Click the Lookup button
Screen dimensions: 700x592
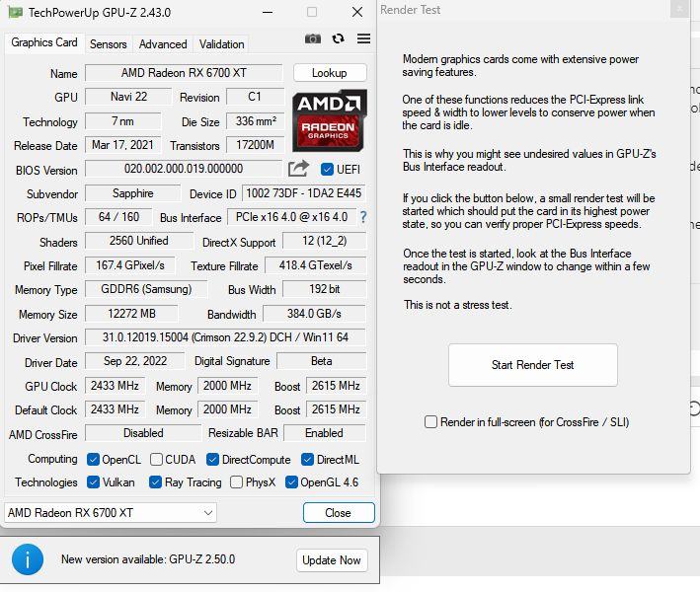[x=330, y=73]
